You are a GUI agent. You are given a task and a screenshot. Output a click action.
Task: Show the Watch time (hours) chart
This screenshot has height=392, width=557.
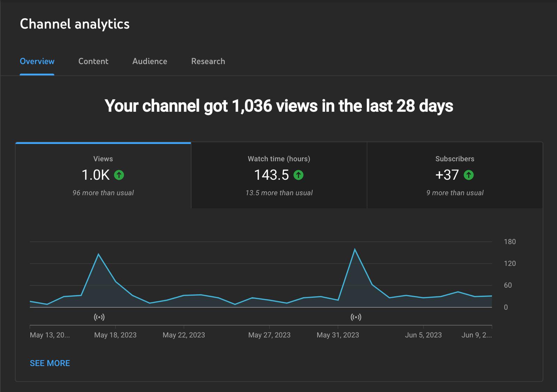pos(279,175)
